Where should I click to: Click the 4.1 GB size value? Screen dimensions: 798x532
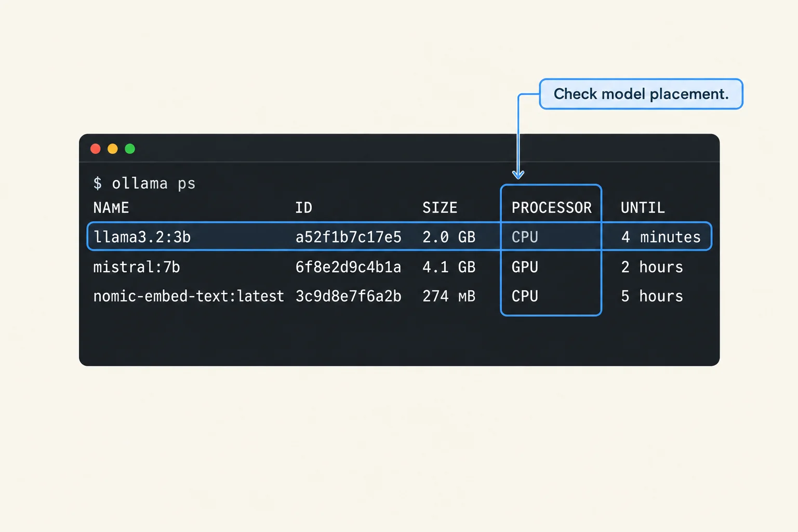tap(449, 267)
